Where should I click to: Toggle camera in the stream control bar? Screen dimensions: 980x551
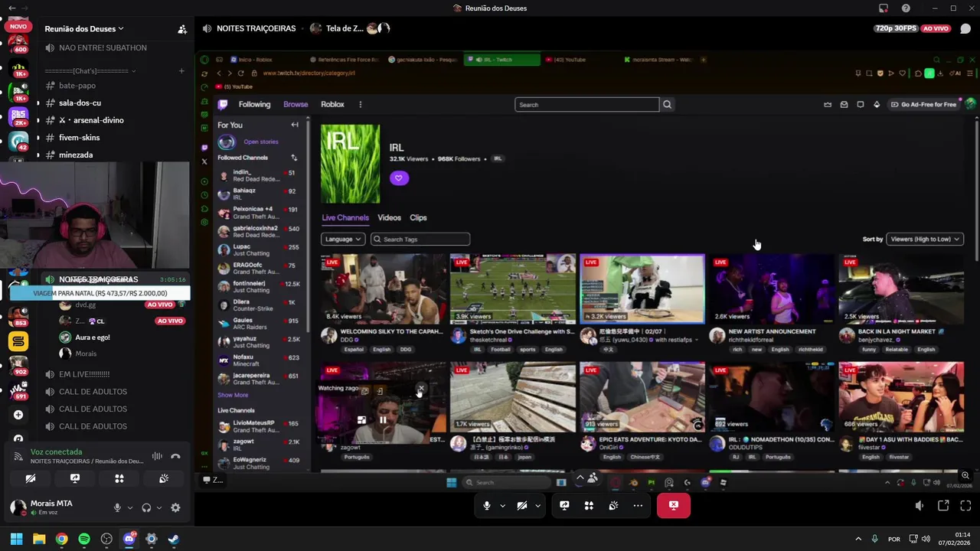point(522,505)
